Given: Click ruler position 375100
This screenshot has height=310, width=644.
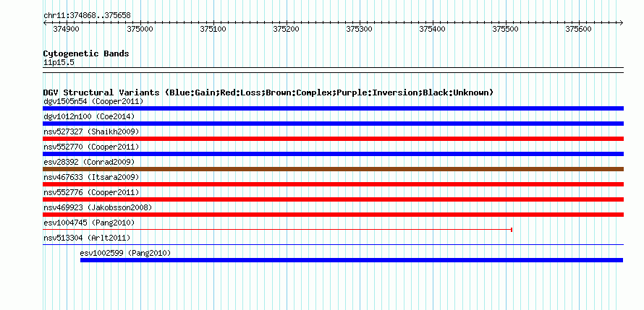Looking at the screenshot, I should 213,29.
